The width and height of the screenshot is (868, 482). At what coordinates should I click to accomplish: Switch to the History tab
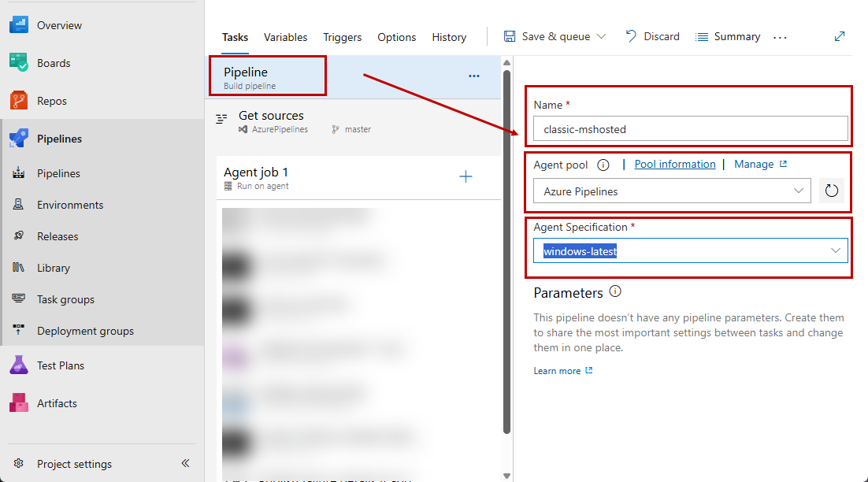click(449, 37)
